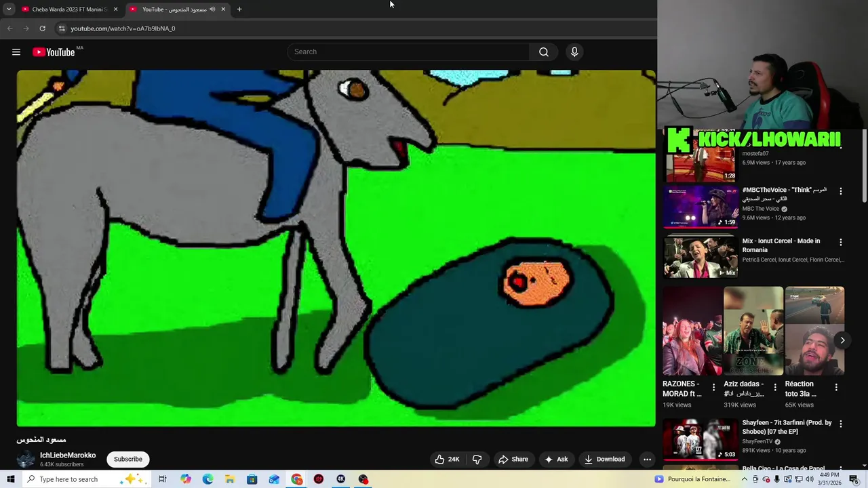Open options for Ionut Cercel mix
The width and height of the screenshot is (868, 488).
coord(841,242)
